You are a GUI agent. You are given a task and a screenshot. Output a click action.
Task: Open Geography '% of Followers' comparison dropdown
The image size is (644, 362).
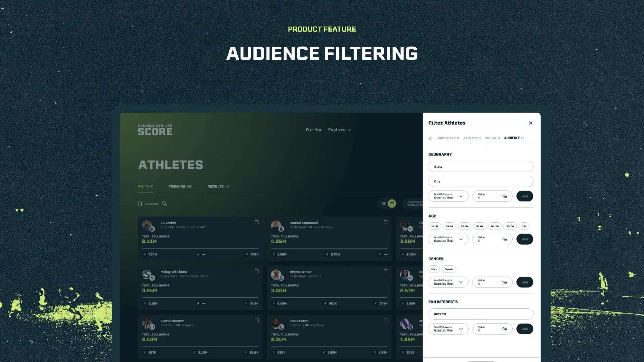[x=449, y=196]
